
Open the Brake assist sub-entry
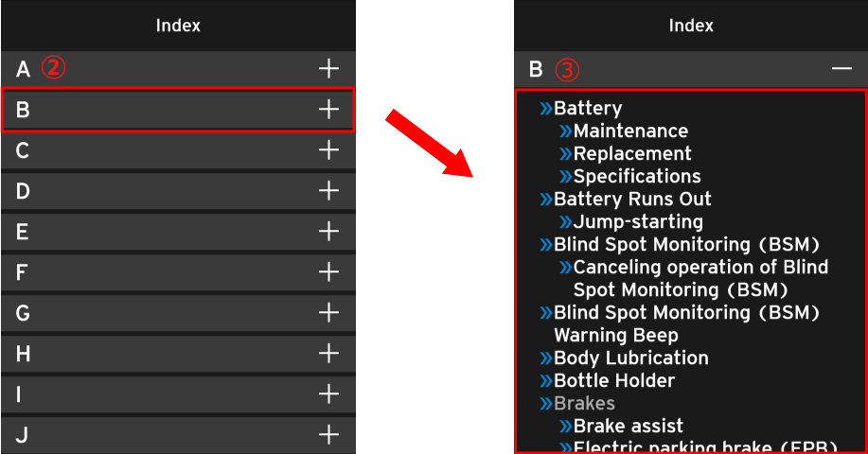628,427
